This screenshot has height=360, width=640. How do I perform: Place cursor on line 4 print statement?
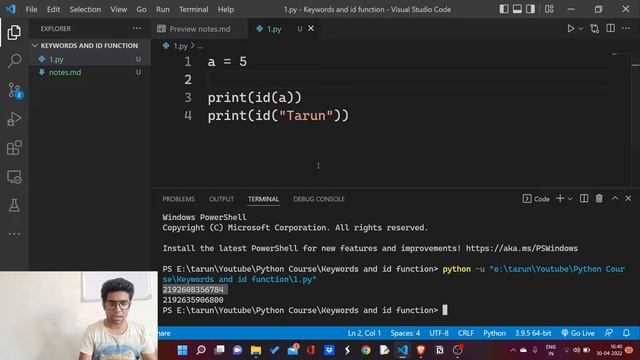278,116
